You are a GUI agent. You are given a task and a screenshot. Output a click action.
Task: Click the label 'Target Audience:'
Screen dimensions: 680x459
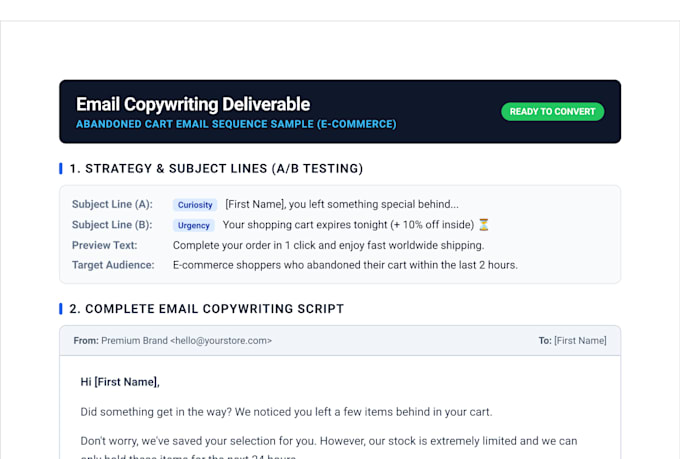pyautogui.click(x=113, y=265)
